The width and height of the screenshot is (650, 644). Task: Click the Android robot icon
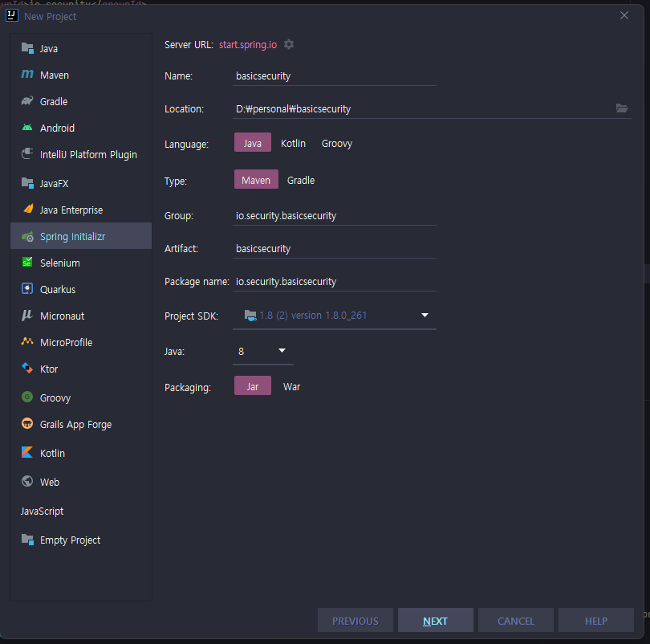27,128
